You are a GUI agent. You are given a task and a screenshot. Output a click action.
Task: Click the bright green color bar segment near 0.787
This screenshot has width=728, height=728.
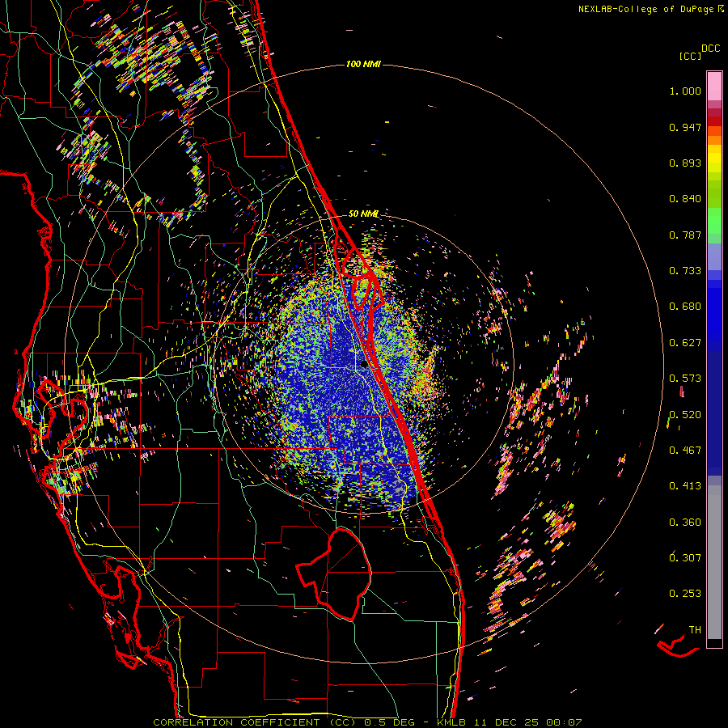point(714,221)
